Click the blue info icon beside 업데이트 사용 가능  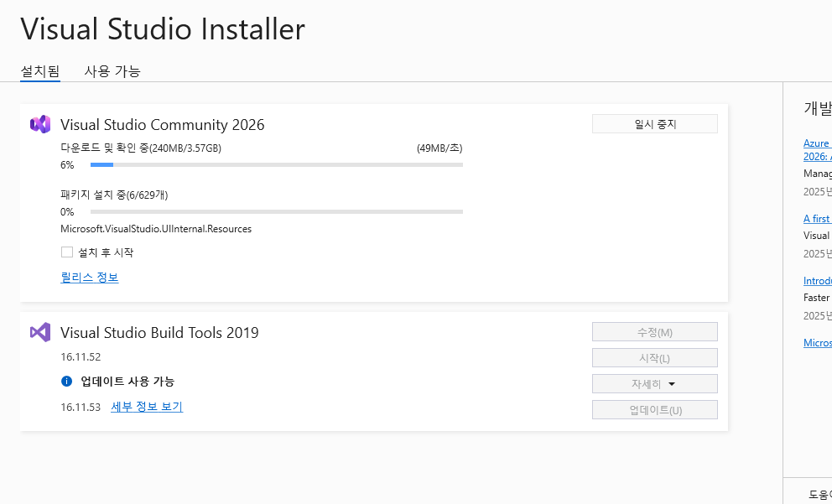[x=67, y=381]
